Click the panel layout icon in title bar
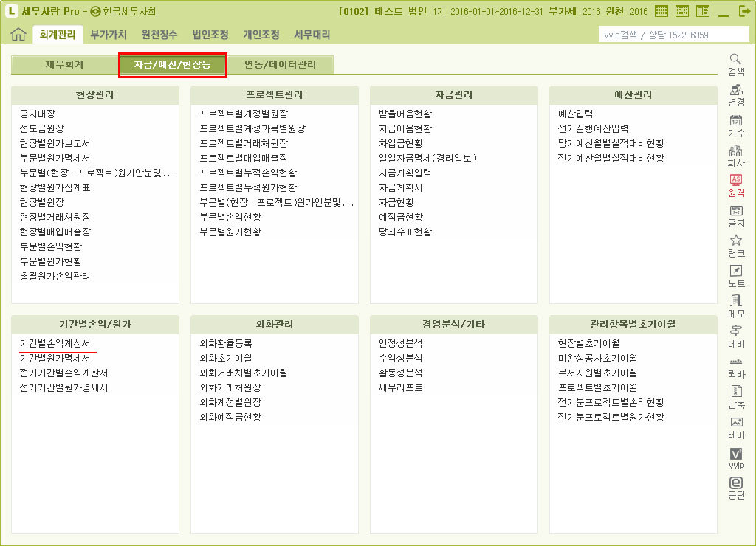Screen dimensions: 756x546 (x=703, y=11)
